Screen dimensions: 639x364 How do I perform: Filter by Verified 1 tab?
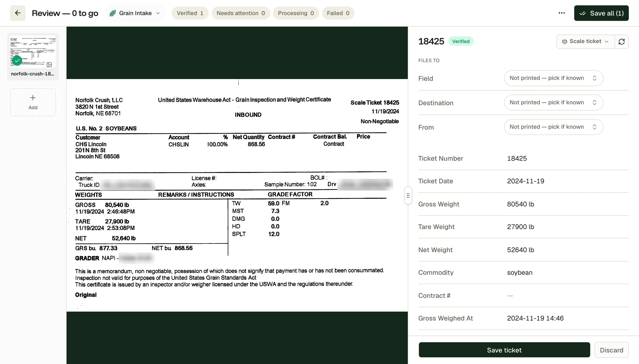(190, 13)
